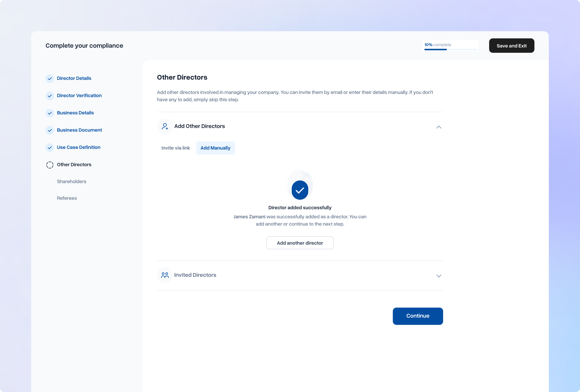Click the dashed circle icon beside Other Directors
This screenshot has height=392, width=580.
pyautogui.click(x=50, y=165)
